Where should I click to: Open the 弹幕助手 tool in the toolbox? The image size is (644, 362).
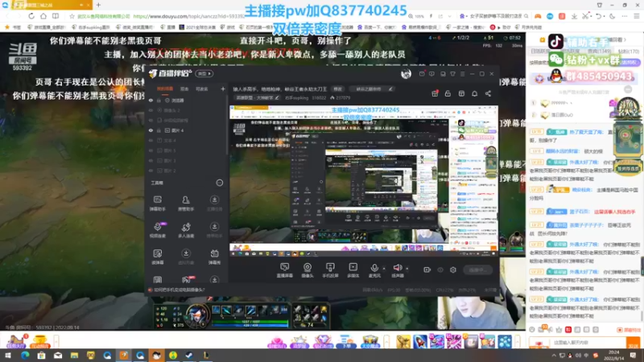pyautogui.click(x=157, y=203)
